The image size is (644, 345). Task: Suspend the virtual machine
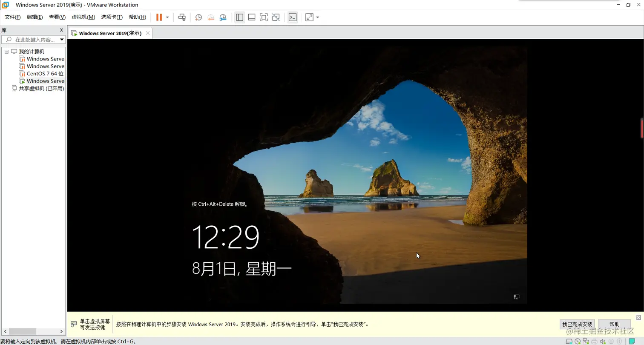tap(159, 17)
